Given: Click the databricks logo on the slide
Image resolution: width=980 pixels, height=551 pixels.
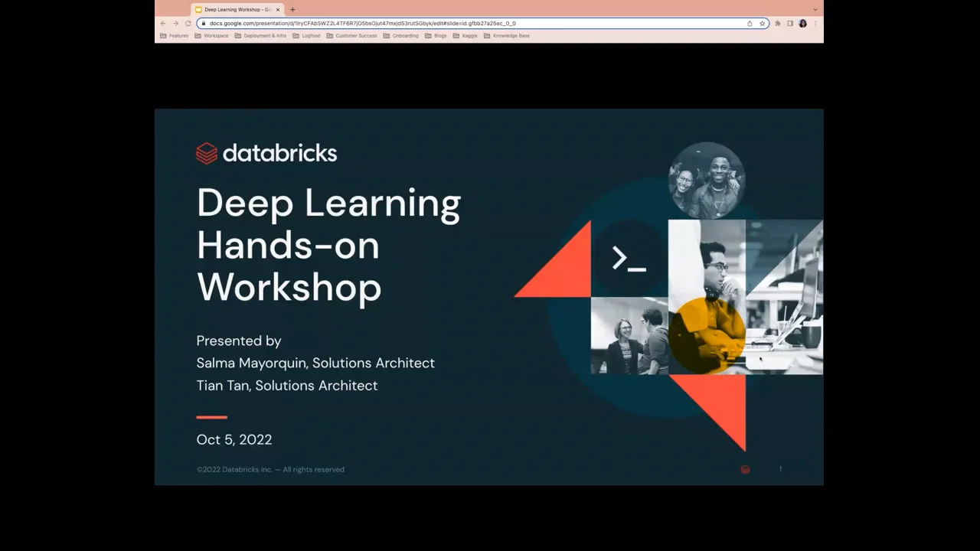Looking at the screenshot, I should point(266,153).
